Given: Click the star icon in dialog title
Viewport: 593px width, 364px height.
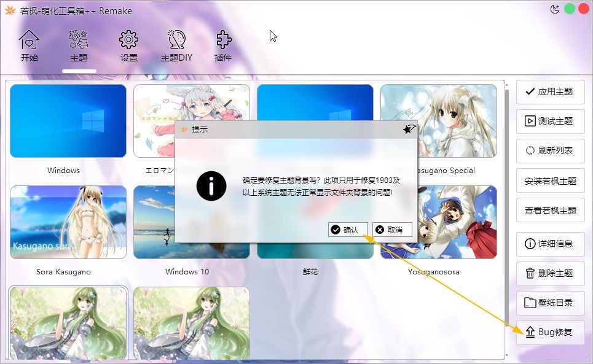Looking at the screenshot, I should coord(409,129).
